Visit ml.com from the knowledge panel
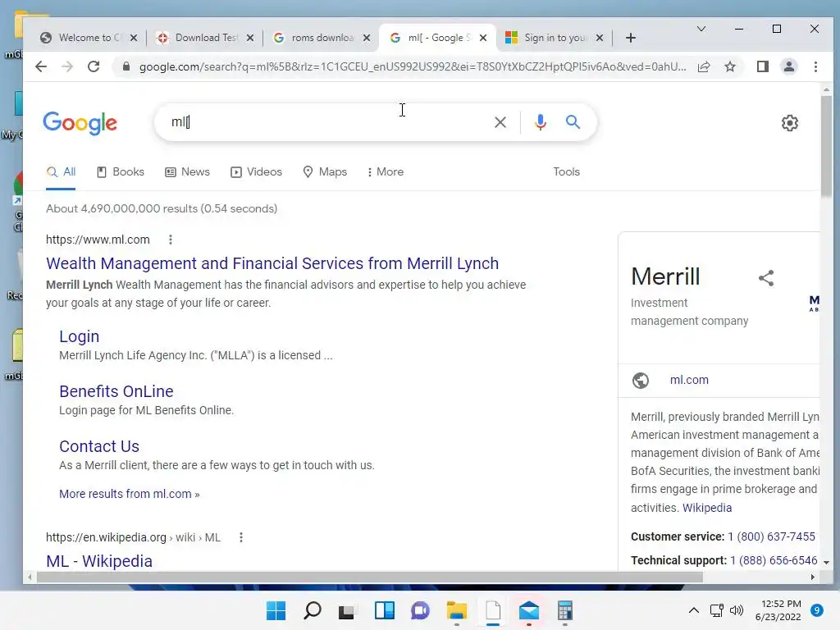Image resolution: width=840 pixels, height=630 pixels. (x=689, y=380)
